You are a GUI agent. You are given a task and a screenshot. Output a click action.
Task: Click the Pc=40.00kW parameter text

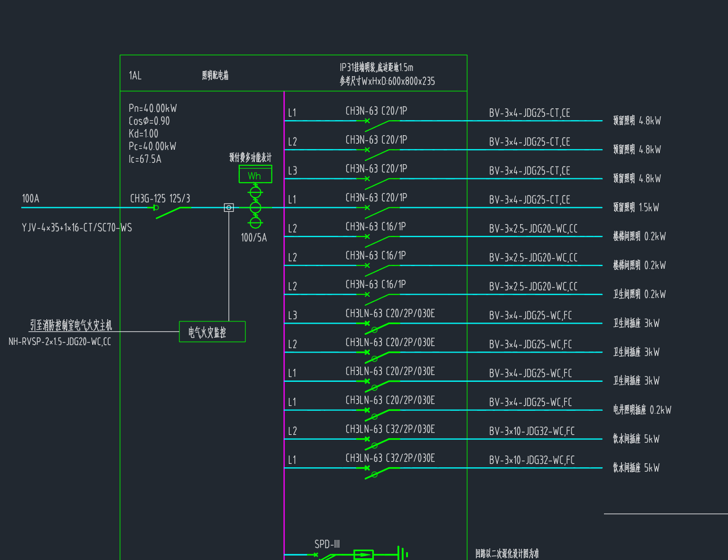(x=153, y=146)
